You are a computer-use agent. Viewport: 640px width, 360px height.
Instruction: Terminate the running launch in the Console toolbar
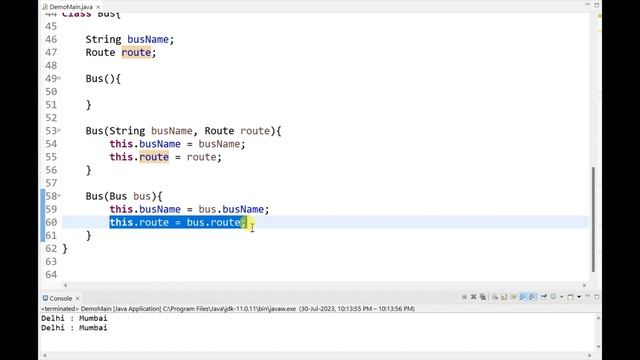tap(464, 297)
